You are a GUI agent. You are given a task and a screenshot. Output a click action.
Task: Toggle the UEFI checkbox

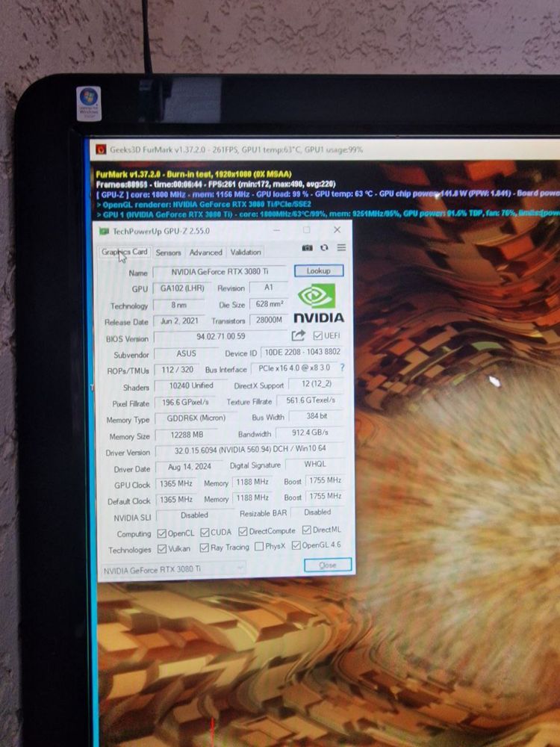tap(317, 336)
